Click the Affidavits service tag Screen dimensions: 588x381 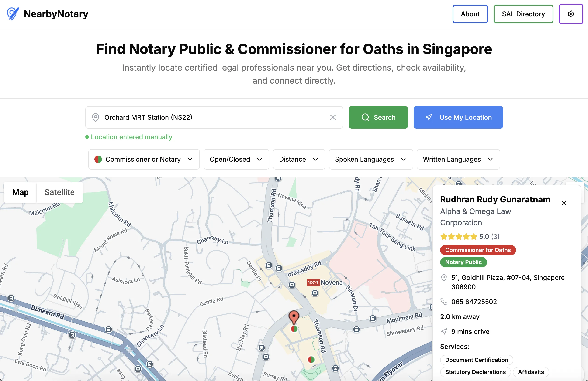[x=531, y=372]
